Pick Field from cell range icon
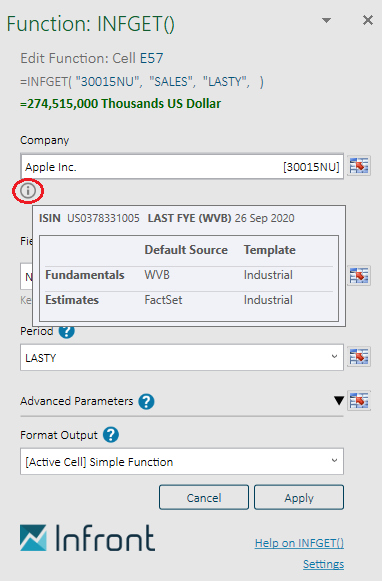 pos(359,276)
